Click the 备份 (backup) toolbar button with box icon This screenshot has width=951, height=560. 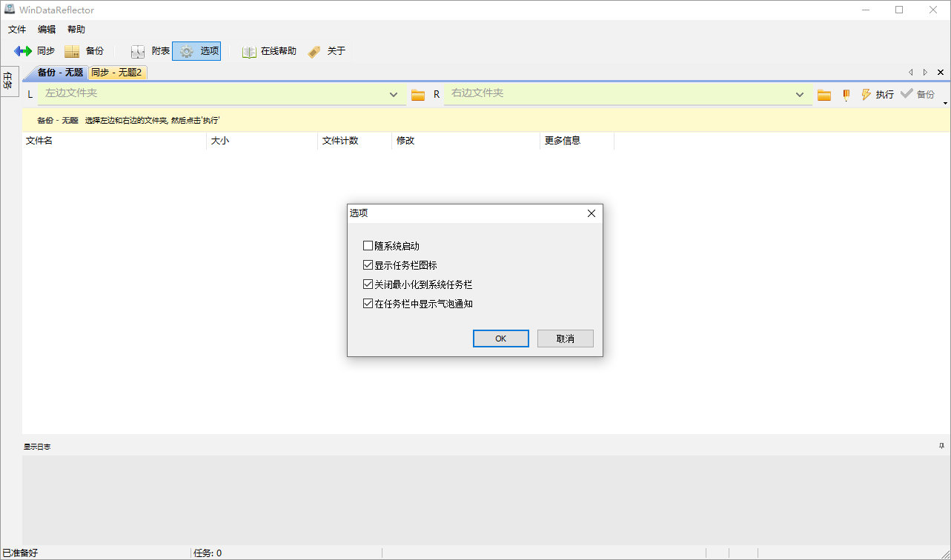[x=84, y=51]
